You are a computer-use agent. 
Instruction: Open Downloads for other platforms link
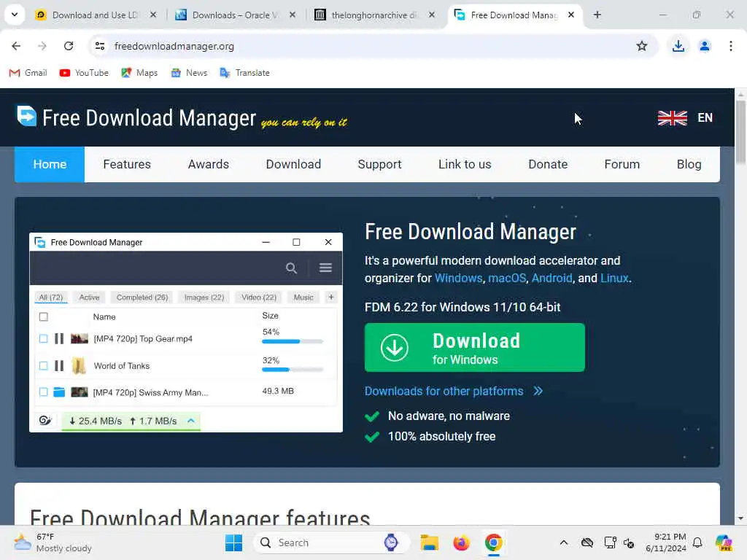pos(454,391)
